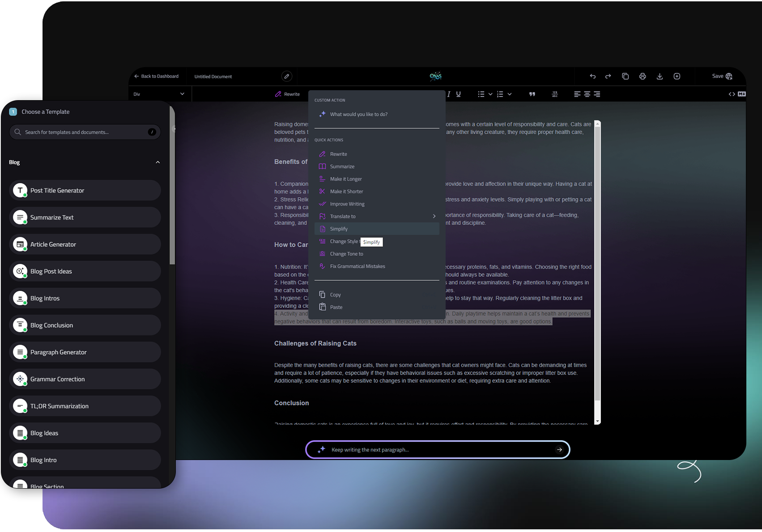Click the document scrollbar down arrow
Viewport: 762px width, 532px height.
click(x=597, y=422)
